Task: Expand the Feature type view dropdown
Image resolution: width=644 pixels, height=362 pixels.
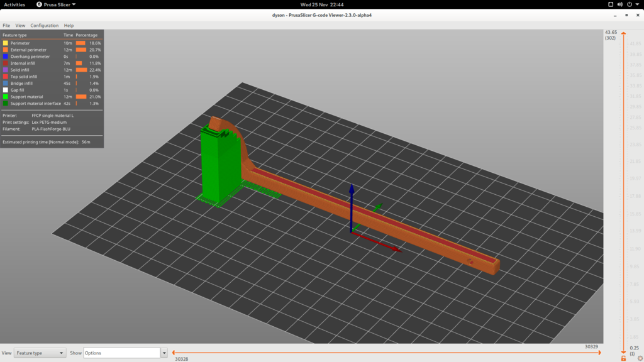Action: tap(40, 353)
